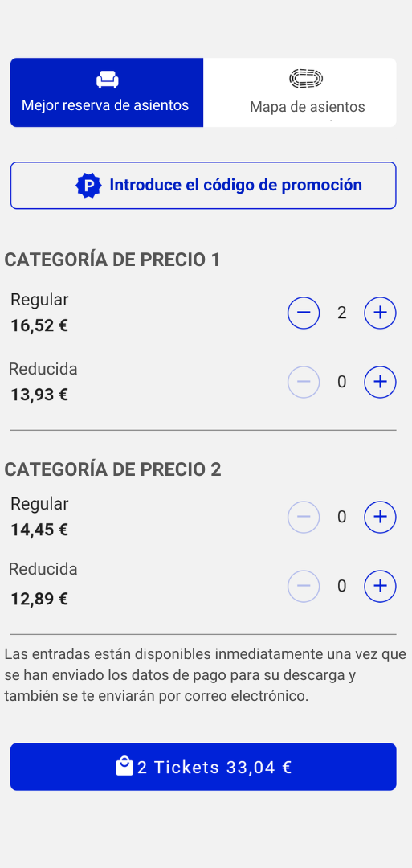Switch to Mapa de asientos tab

pos(300,92)
